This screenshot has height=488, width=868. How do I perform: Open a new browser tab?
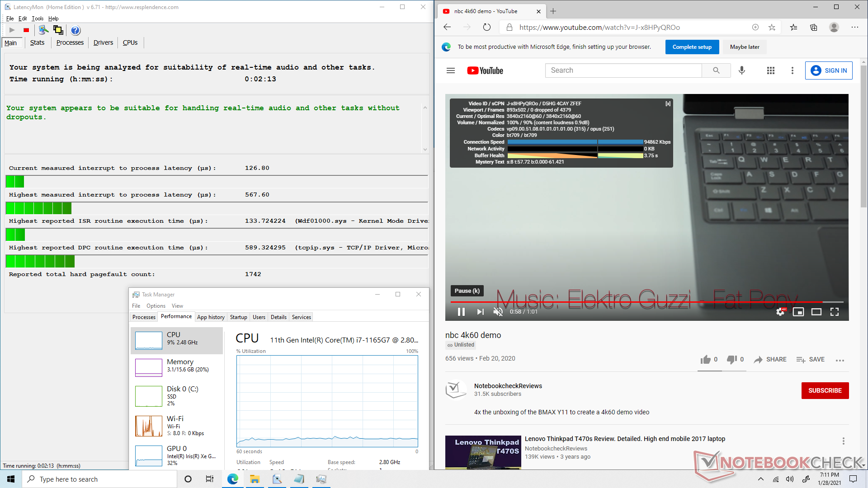coord(553,11)
